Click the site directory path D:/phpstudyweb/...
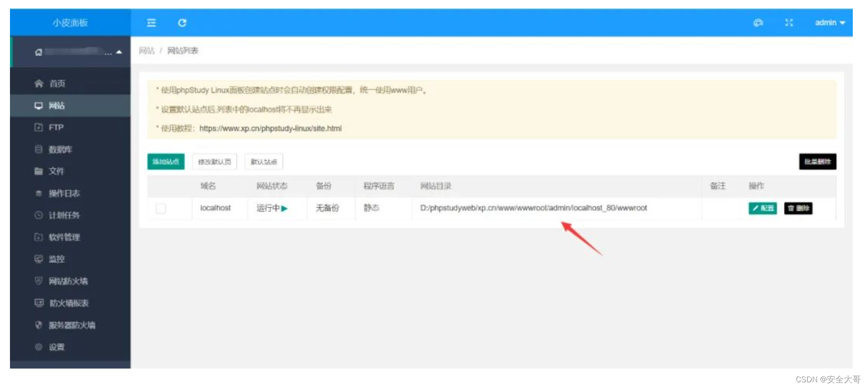 pos(534,208)
